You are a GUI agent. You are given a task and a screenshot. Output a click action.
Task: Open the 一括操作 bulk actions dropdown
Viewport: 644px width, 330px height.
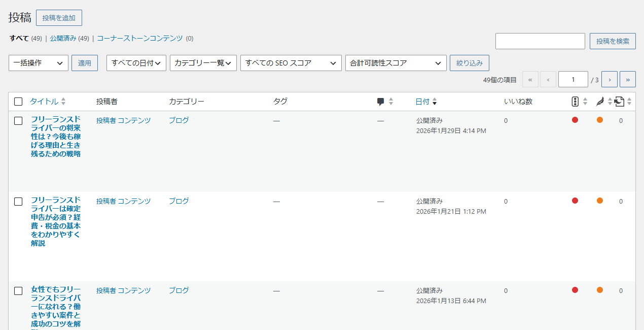(39, 63)
